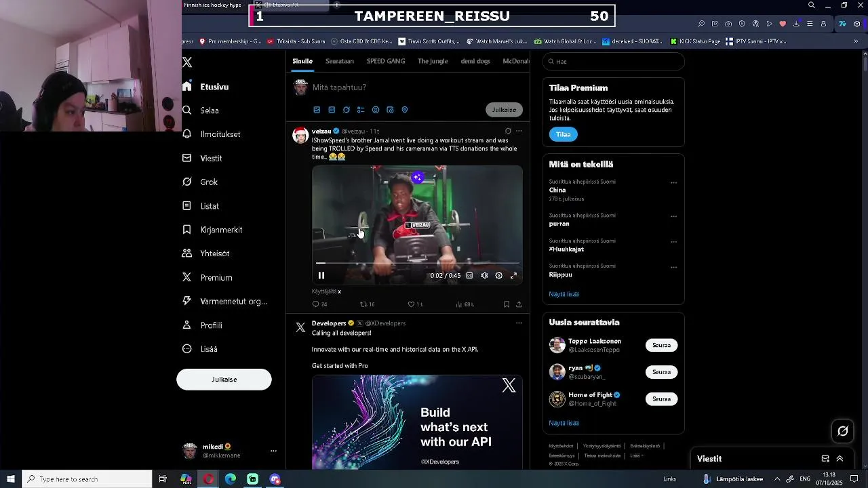Open Grok in sidebar
The image size is (868, 488).
[x=200, y=182]
